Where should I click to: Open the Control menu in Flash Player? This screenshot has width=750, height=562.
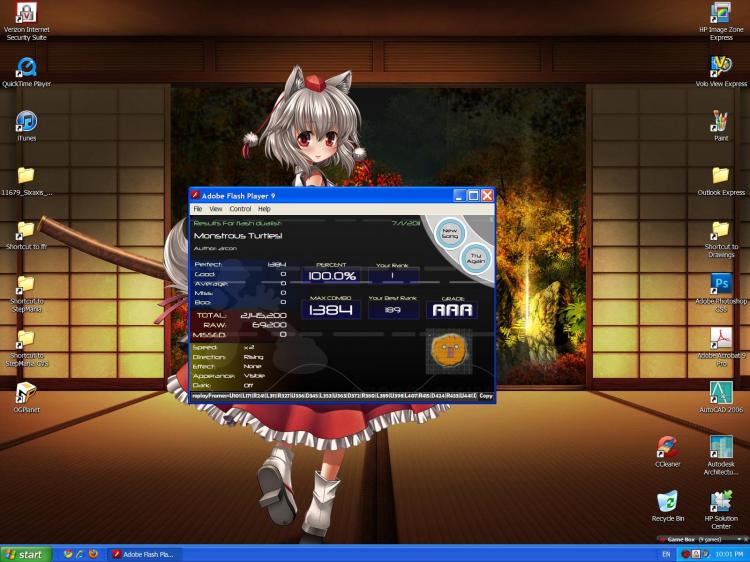point(240,209)
